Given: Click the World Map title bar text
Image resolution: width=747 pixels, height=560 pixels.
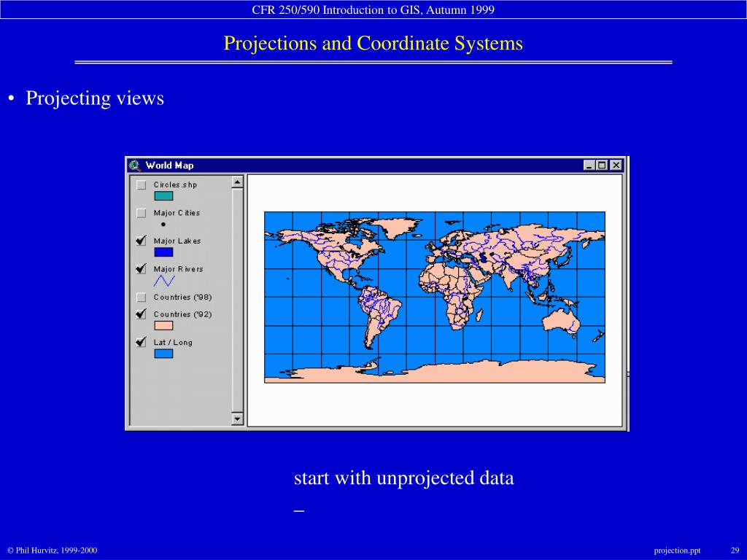Looking at the screenshot, I should (x=169, y=166).
